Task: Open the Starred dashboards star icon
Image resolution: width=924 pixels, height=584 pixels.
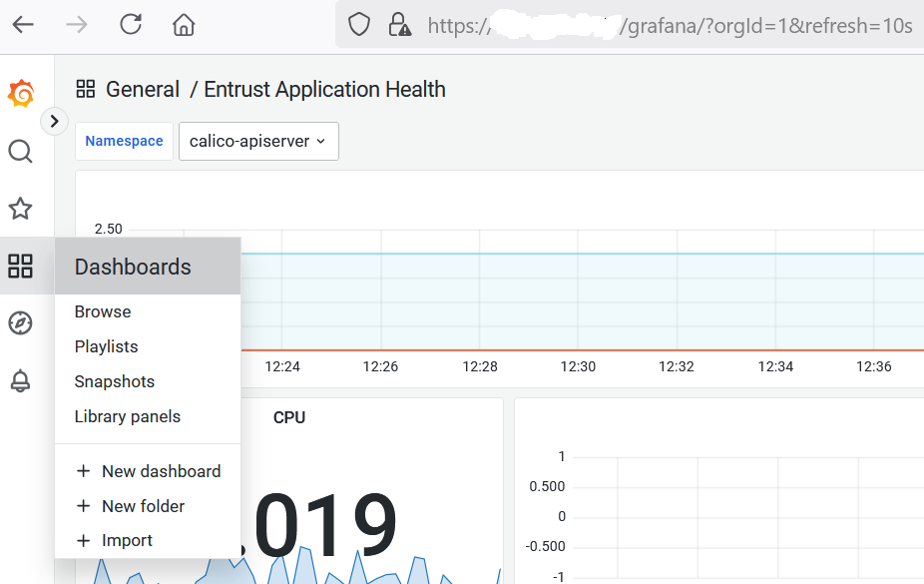Action: (21, 209)
